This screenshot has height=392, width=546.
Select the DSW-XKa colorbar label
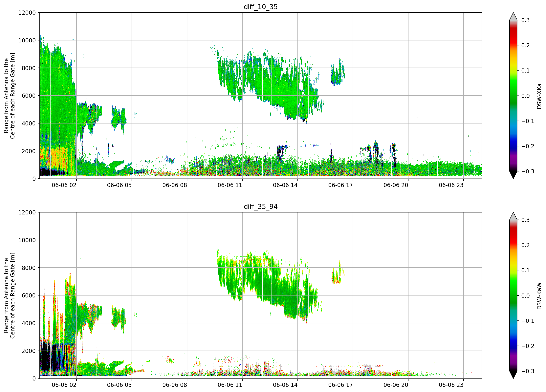539,96
